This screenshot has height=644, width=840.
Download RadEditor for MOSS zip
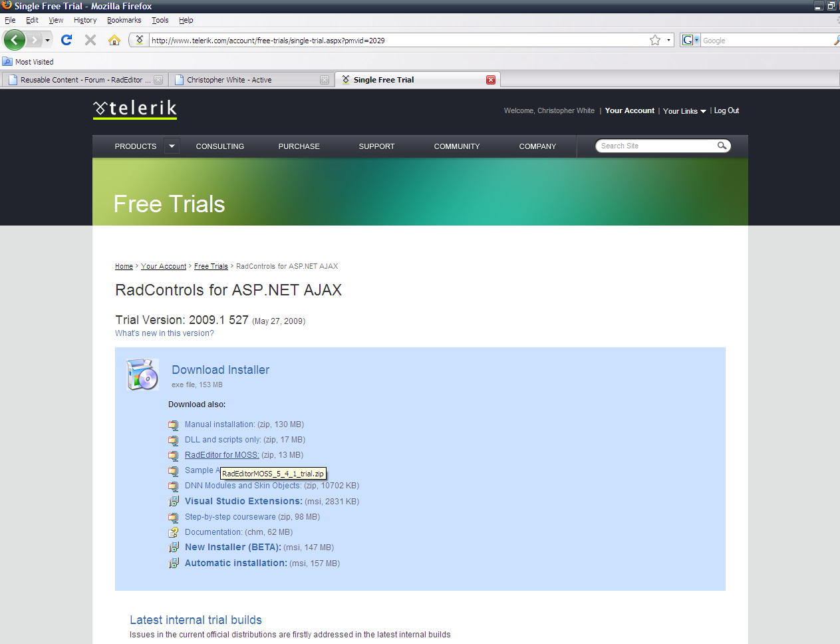coord(222,455)
